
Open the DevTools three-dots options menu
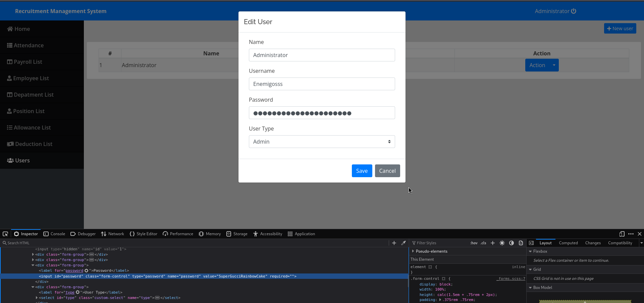coord(631,234)
